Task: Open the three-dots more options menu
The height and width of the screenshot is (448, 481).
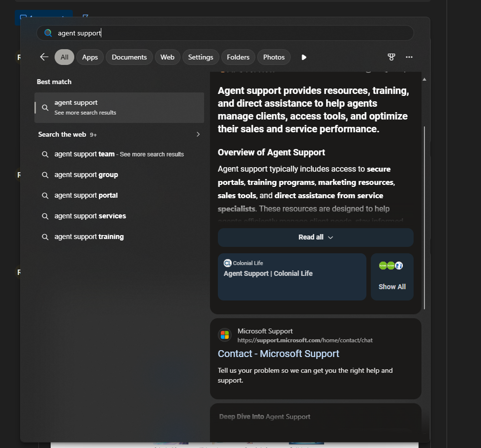Action: 409,57
